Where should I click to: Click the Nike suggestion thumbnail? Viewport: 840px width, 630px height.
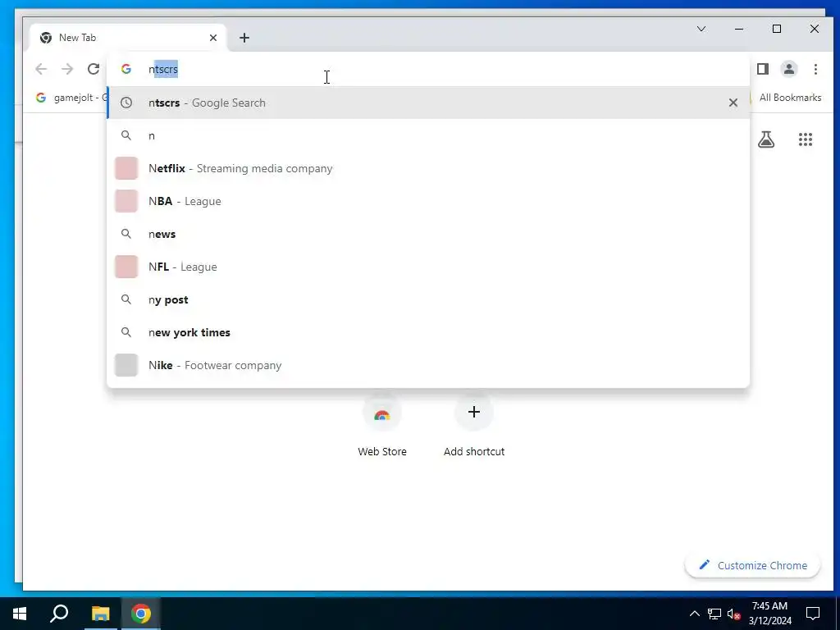[x=126, y=365]
